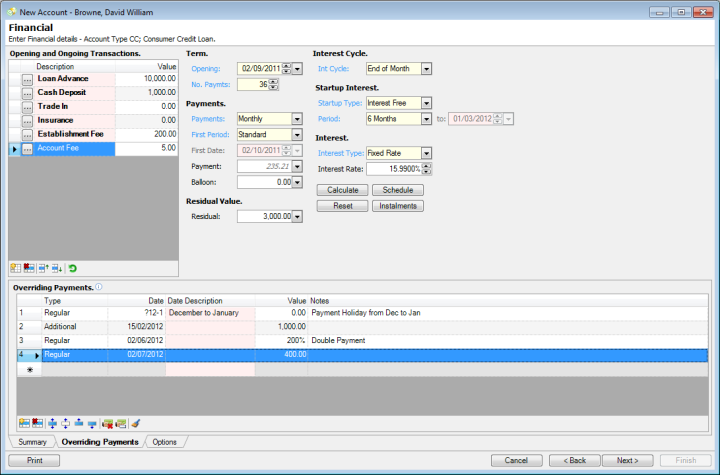Image resolution: width=720 pixels, height=475 pixels.
Task: Click the add new transaction row icon
Action: [x=16, y=268]
